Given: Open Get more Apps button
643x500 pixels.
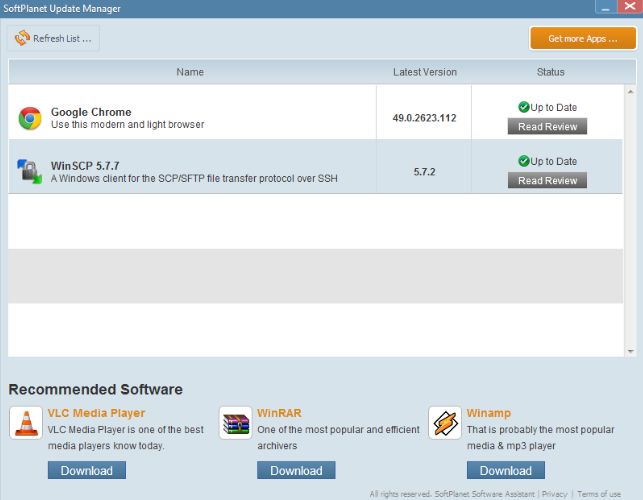Looking at the screenshot, I should (583, 39).
